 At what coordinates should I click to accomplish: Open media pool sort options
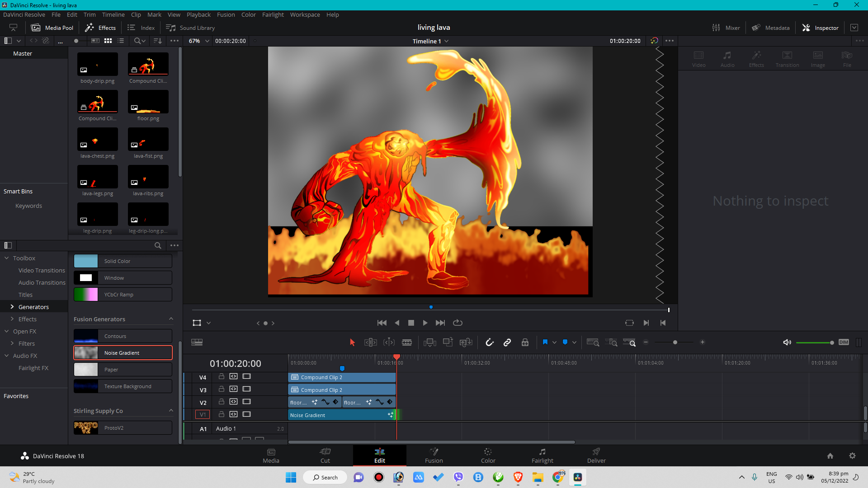coord(158,41)
